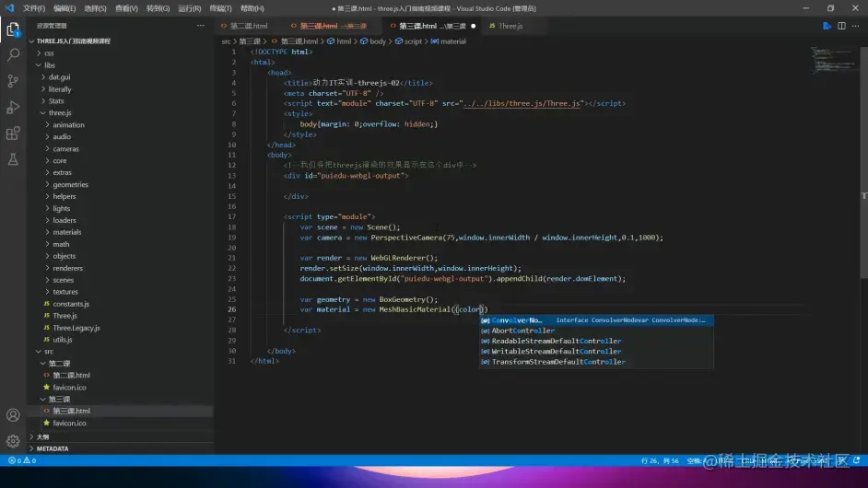Expand the materials folder
Screen dimensions: 868x488
point(67,232)
